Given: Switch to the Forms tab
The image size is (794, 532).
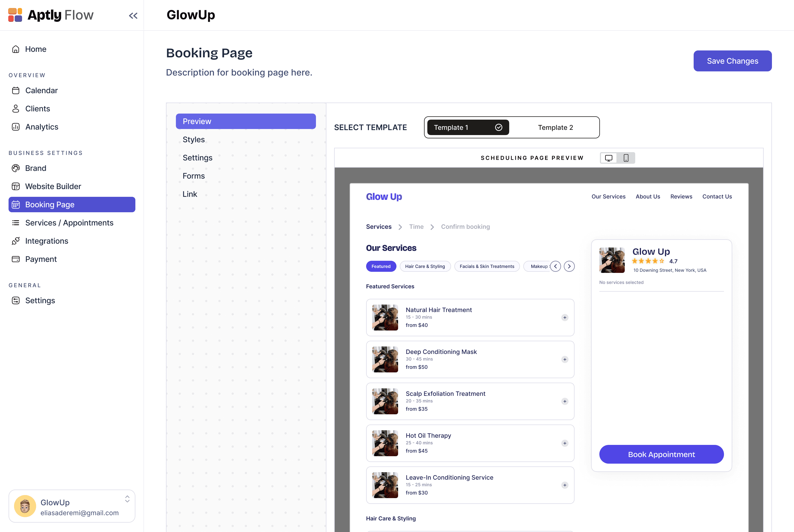Looking at the screenshot, I should [194, 176].
